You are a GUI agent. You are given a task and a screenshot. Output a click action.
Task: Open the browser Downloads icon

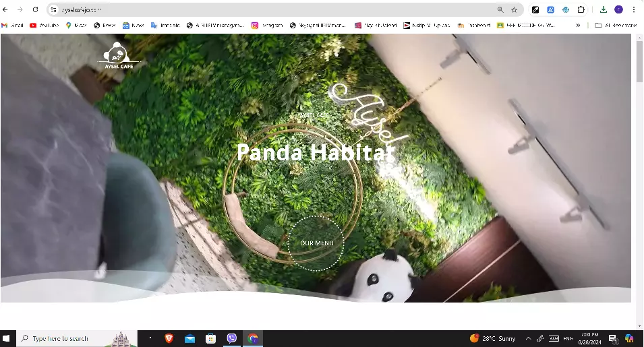[x=603, y=9]
